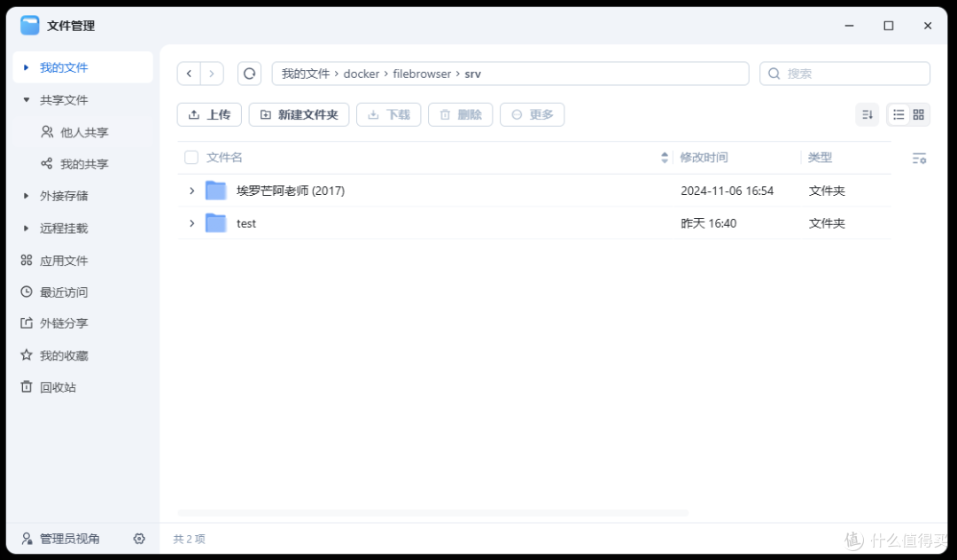Viewport: 957px width, 560px height.
Task: Click 共享文件 label in the sidebar
Action: [64, 100]
